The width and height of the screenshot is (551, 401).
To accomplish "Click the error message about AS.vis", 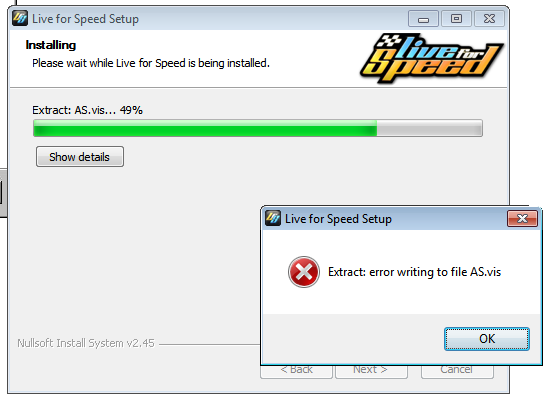I will [414, 272].
